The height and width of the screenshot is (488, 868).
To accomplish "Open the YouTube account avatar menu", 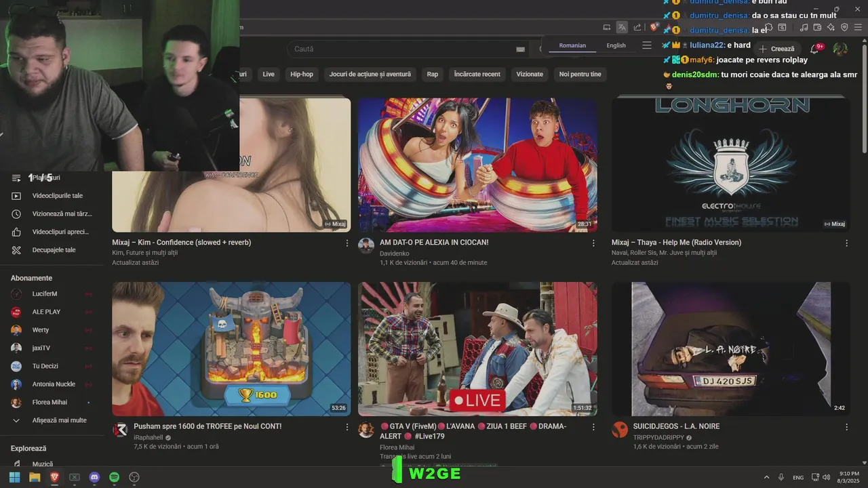I will click(840, 49).
